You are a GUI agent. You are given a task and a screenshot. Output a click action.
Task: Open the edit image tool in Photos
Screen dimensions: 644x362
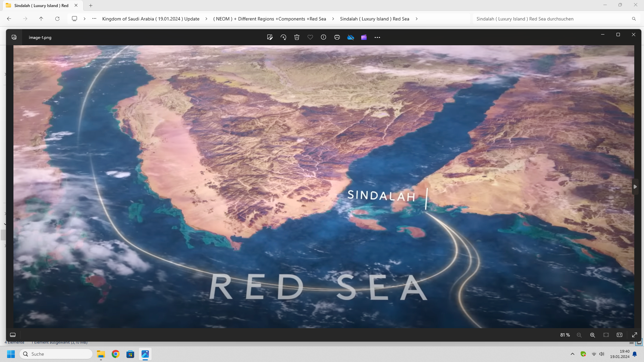pyautogui.click(x=270, y=37)
